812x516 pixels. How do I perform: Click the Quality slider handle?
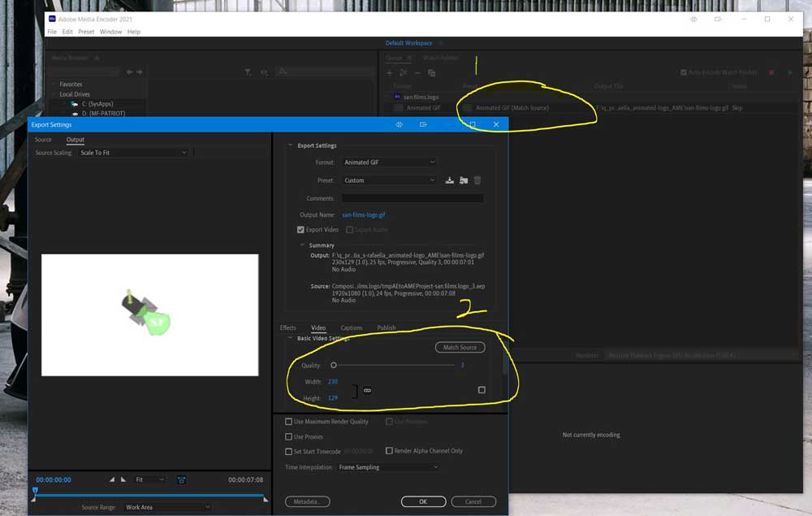(x=333, y=366)
